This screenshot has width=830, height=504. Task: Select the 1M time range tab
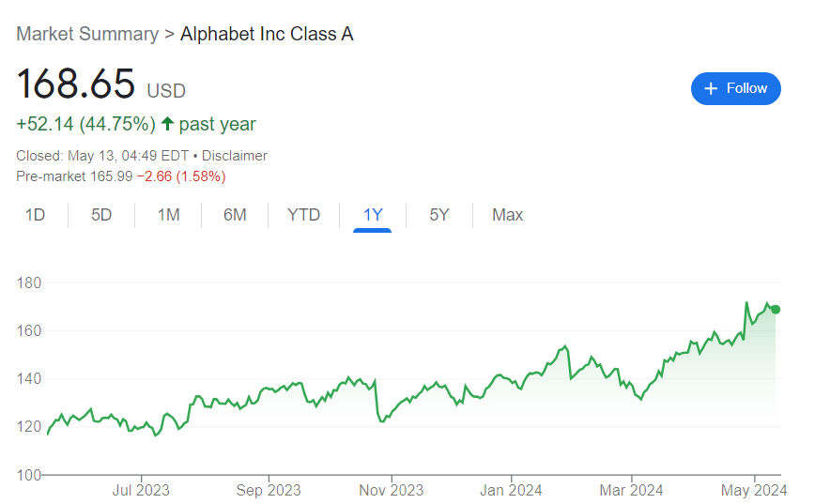[x=168, y=215]
